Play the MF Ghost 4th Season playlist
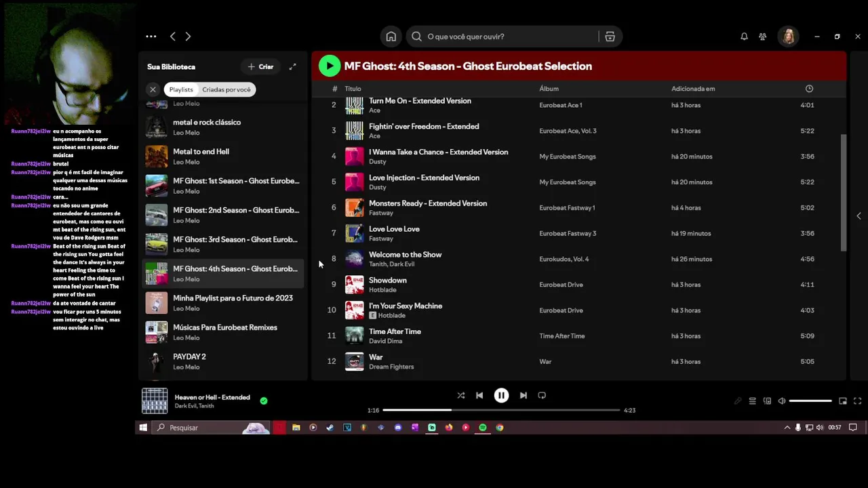 click(x=330, y=66)
